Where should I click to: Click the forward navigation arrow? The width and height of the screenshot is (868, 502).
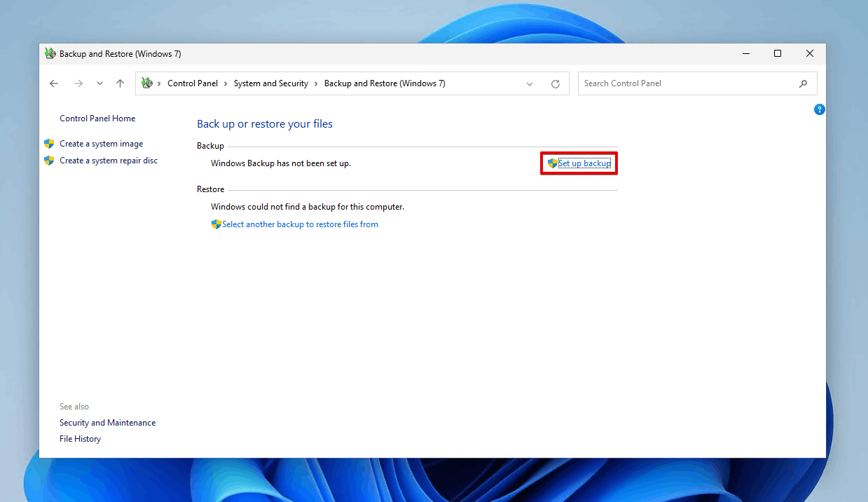tap(78, 83)
